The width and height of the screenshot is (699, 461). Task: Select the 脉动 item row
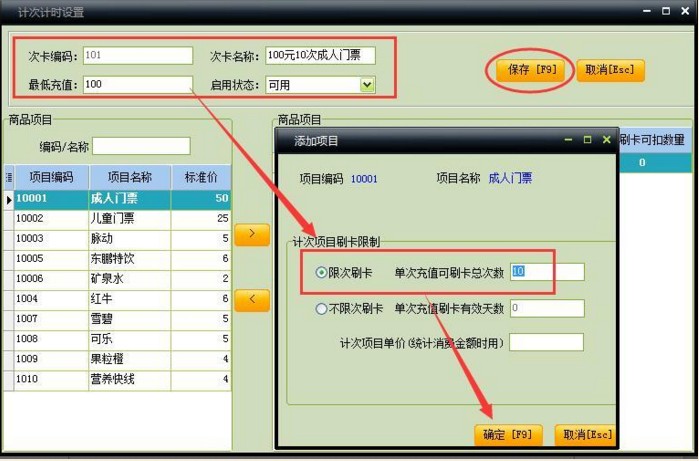coord(117,239)
